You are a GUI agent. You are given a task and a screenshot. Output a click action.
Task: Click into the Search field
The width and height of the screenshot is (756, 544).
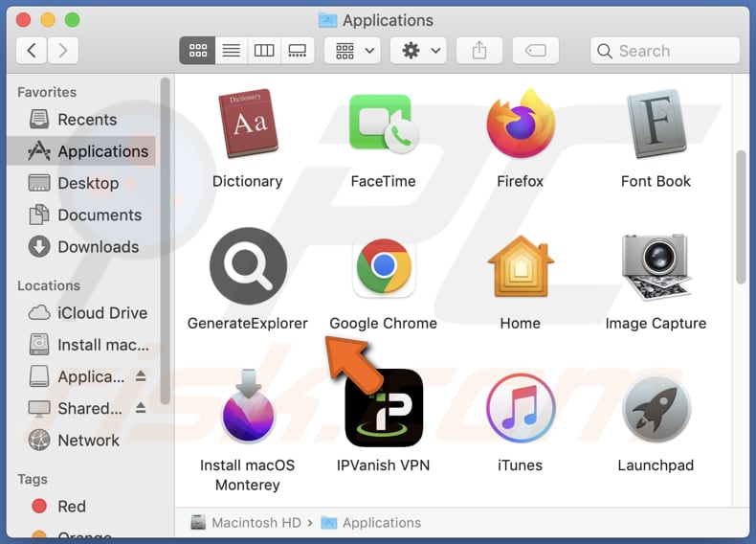[x=665, y=50]
